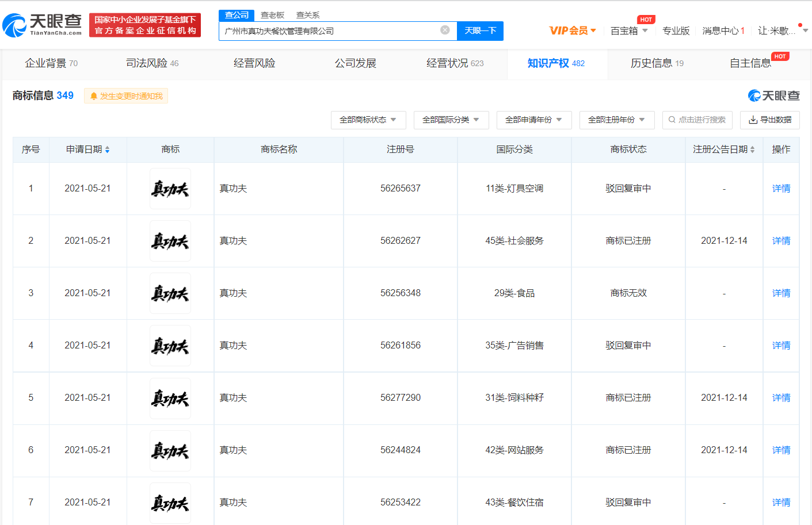Viewport: 812px width, 525px height.
Task: Click the 注册号 column header
Action: [401, 150]
